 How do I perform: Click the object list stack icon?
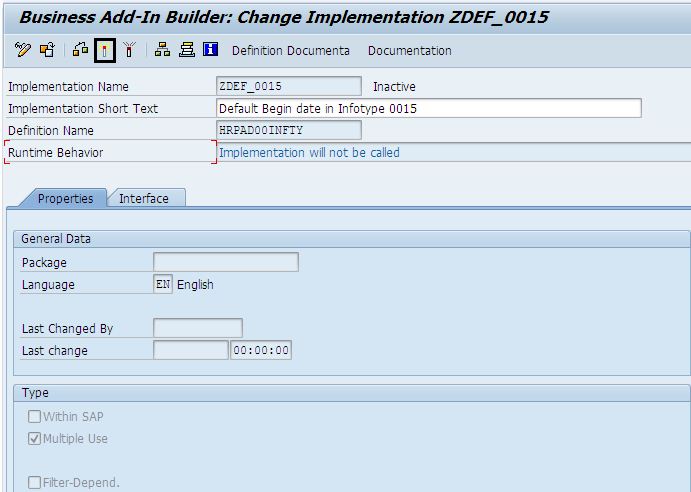click(186, 50)
